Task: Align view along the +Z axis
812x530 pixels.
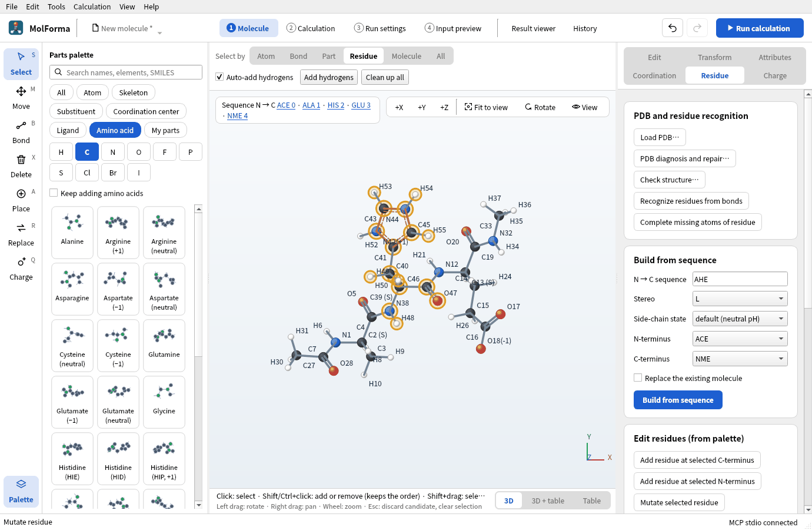Action: point(444,107)
